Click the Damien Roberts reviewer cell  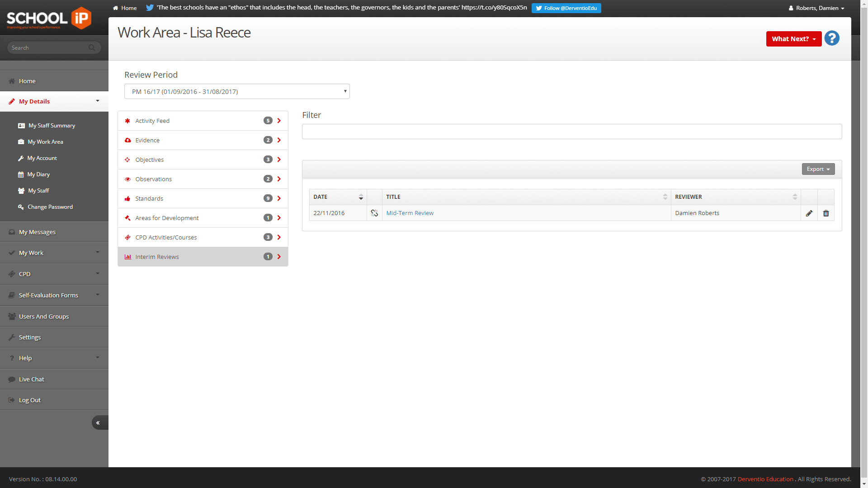736,213
